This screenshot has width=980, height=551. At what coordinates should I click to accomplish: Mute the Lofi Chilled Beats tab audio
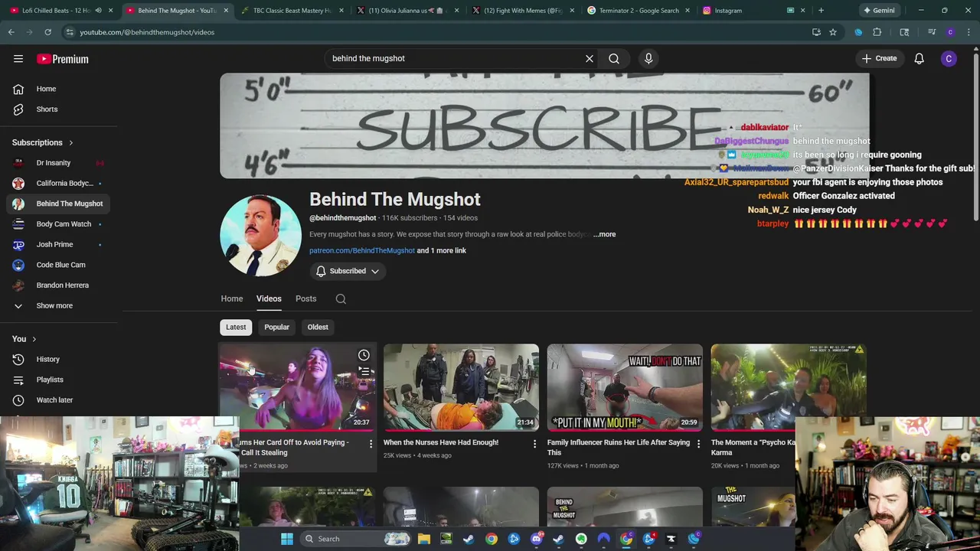coord(98,11)
